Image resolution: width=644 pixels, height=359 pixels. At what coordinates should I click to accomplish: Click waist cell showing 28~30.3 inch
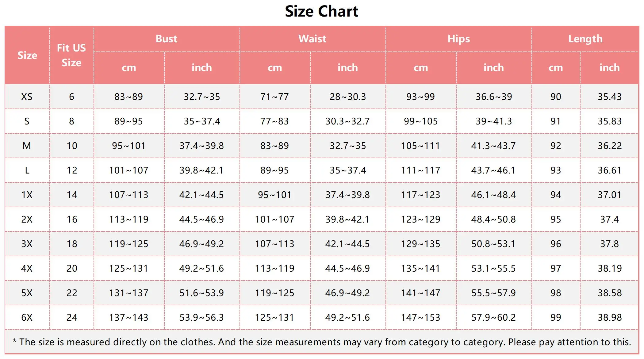pyautogui.click(x=347, y=97)
